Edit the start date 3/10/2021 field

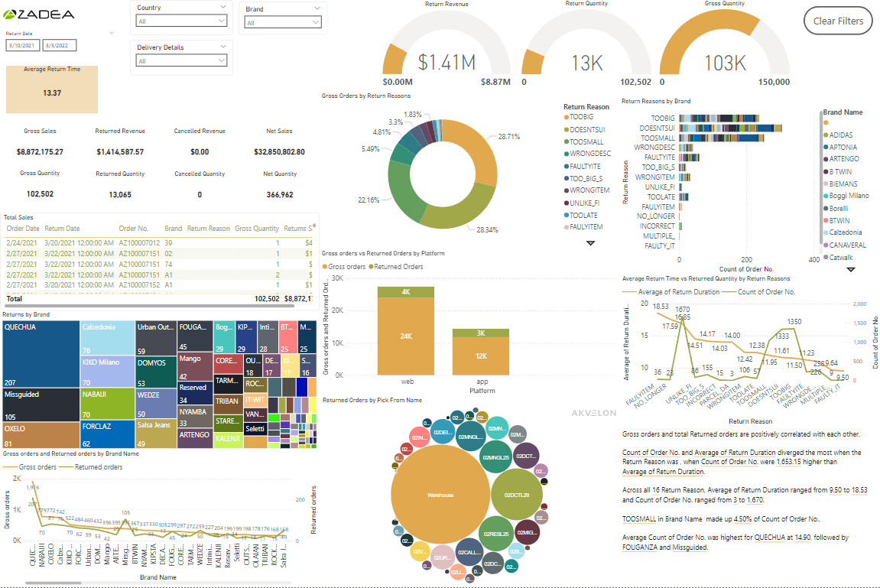(22, 45)
